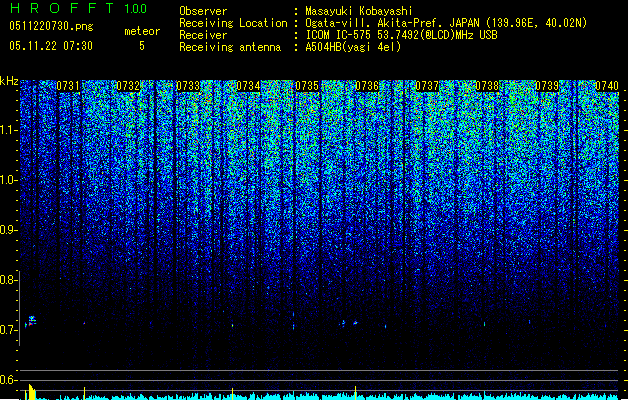Click the Receiver ICOM IC-575 value
The image size is (629, 400).
(402, 35)
